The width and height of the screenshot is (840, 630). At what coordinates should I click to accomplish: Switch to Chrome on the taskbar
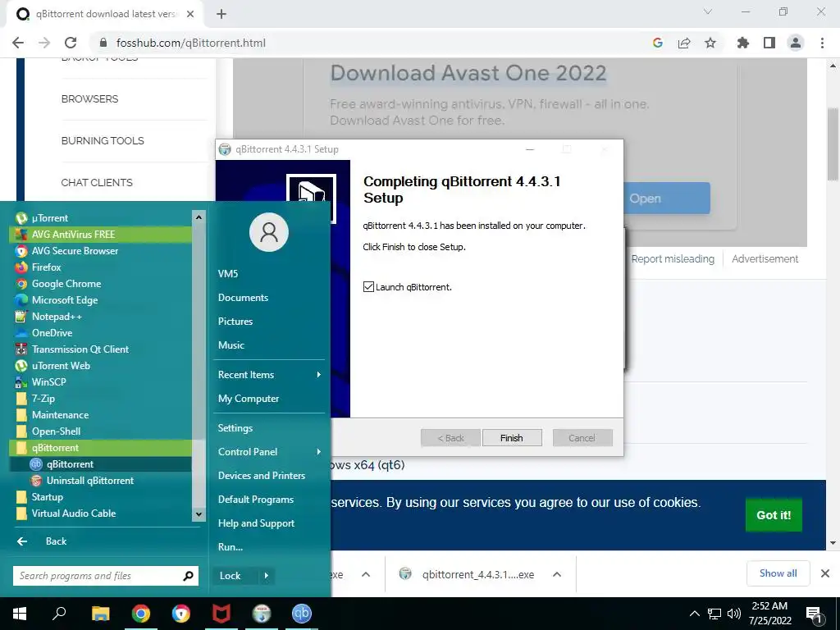[x=141, y=614]
